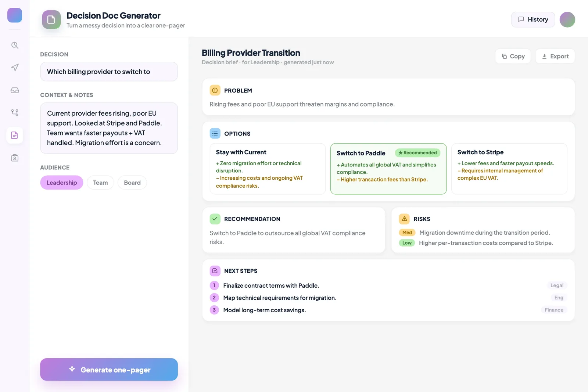Screen dimensions: 588x392
Task: Select the Leadership audience chip
Action: coord(62,183)
